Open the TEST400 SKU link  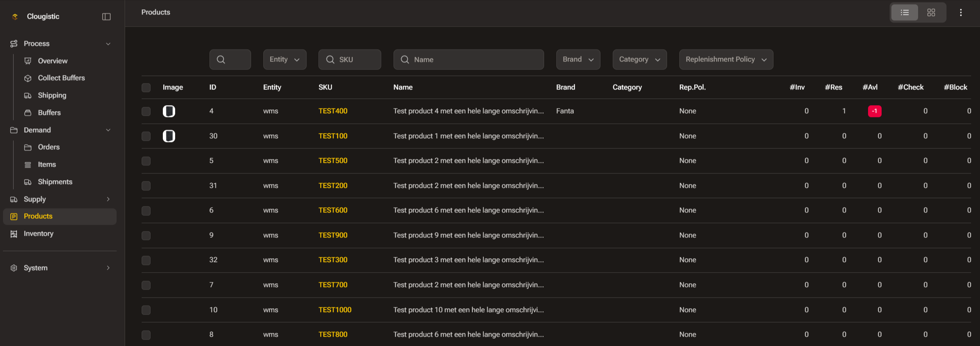point(333,111)
